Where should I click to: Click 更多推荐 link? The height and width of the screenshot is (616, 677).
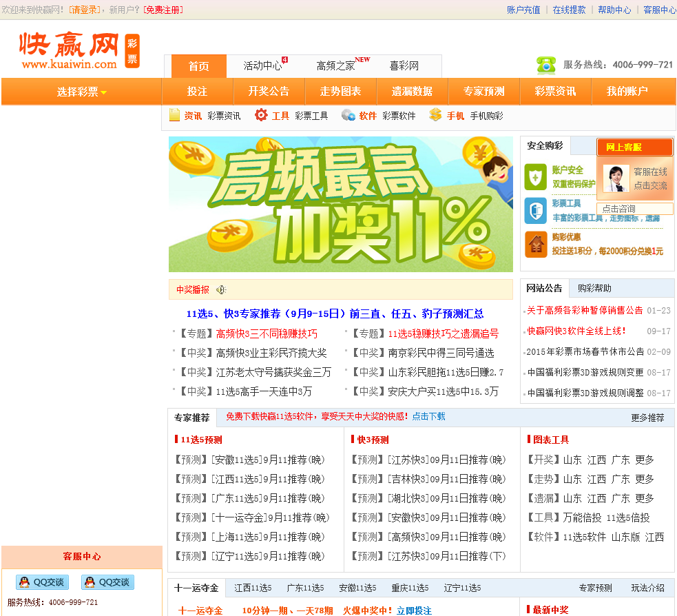click(x=647, y=418)
